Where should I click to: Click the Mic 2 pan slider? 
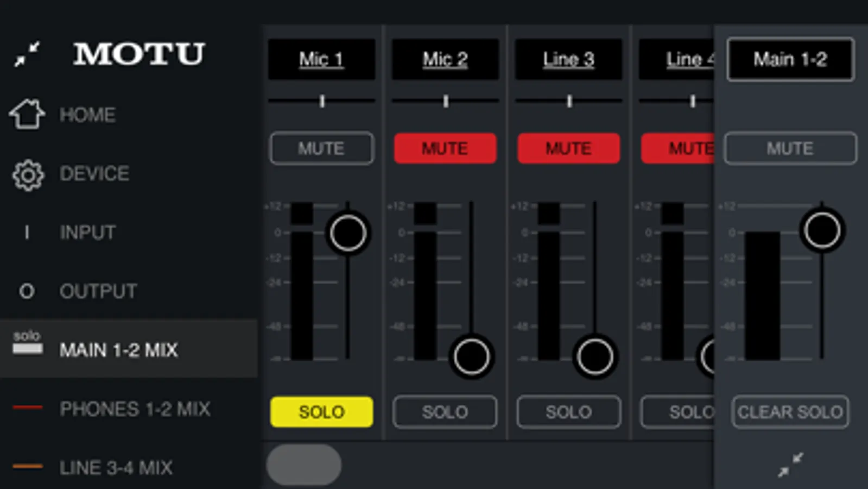click(x=445, y=101)
